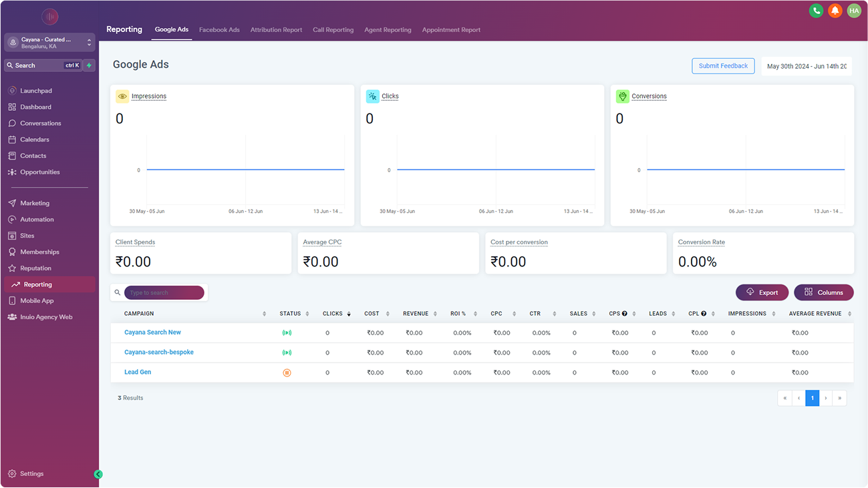Toggle the Cayana-search-bespoke status icon

tap(287, 352)
